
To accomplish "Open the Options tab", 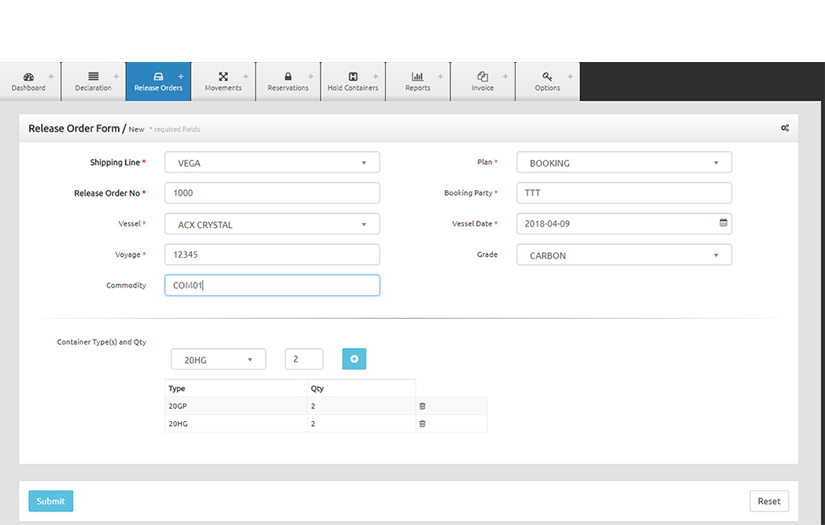I will pyautogui.click(x=547, y=82).
